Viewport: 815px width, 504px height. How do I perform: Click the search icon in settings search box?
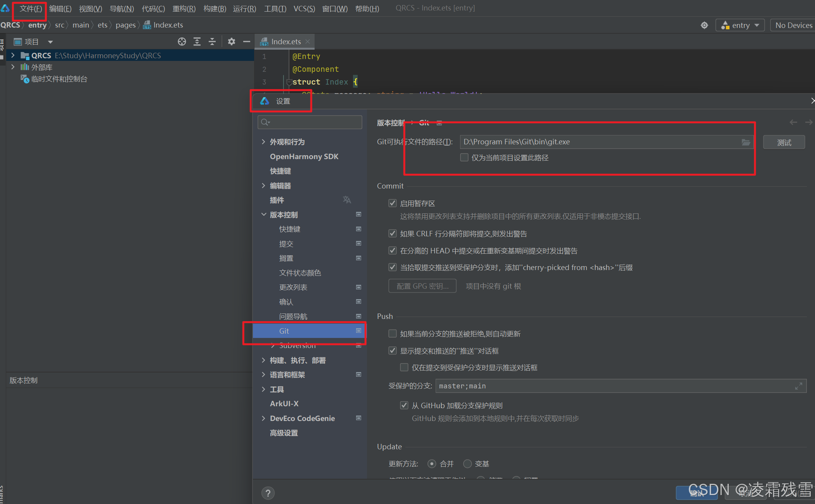click(x=265, y=122)
